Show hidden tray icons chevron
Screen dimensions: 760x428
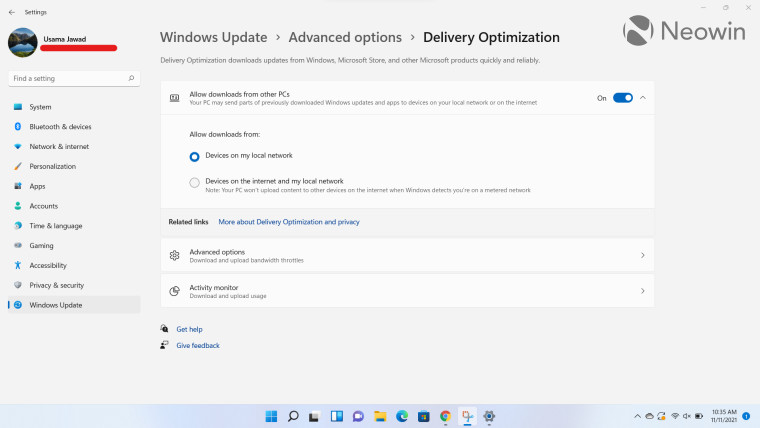pos(637,416)
